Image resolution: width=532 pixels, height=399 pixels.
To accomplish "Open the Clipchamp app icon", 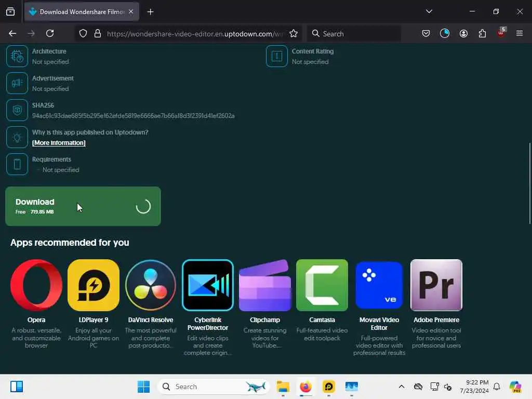I will coord(265,285).
